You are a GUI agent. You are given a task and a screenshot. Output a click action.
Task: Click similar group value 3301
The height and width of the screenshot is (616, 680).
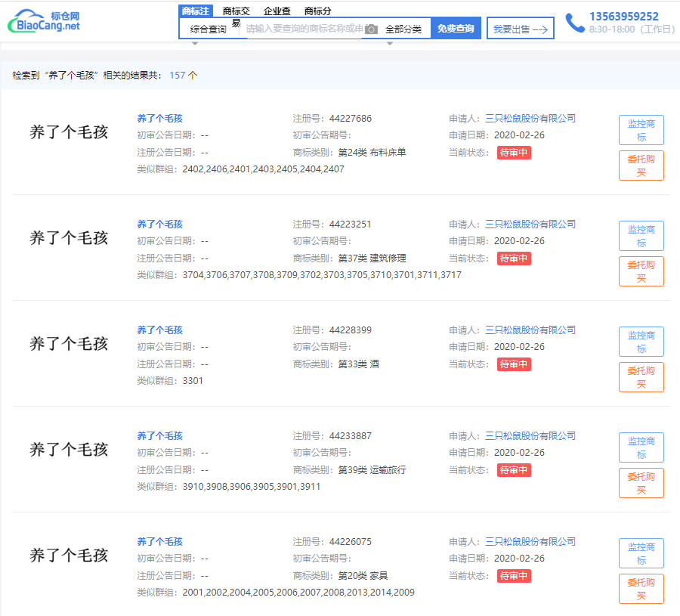click(x=193, y=381)
